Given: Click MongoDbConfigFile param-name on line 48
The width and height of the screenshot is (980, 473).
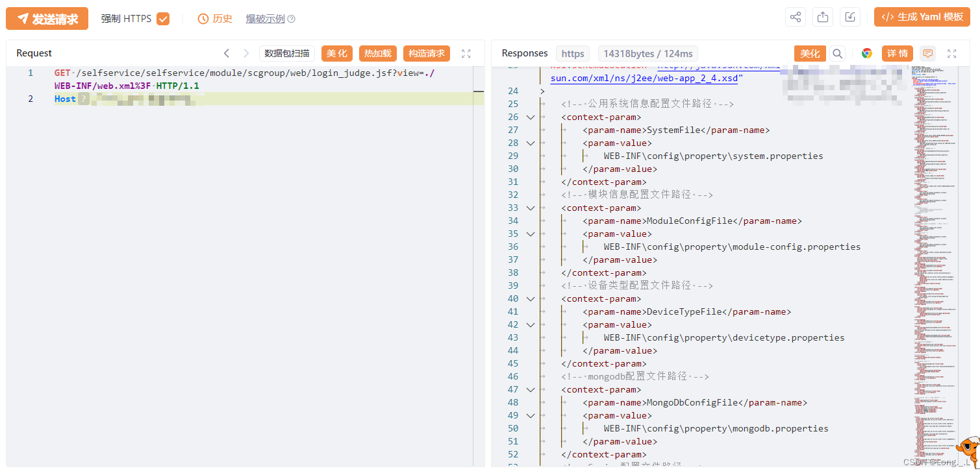Looking at the screenshot, I should click(x=692, y=402).
